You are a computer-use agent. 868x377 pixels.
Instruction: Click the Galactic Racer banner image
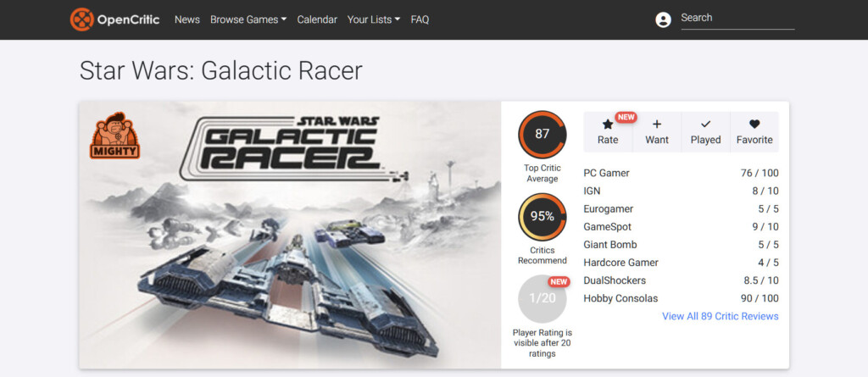290,235
